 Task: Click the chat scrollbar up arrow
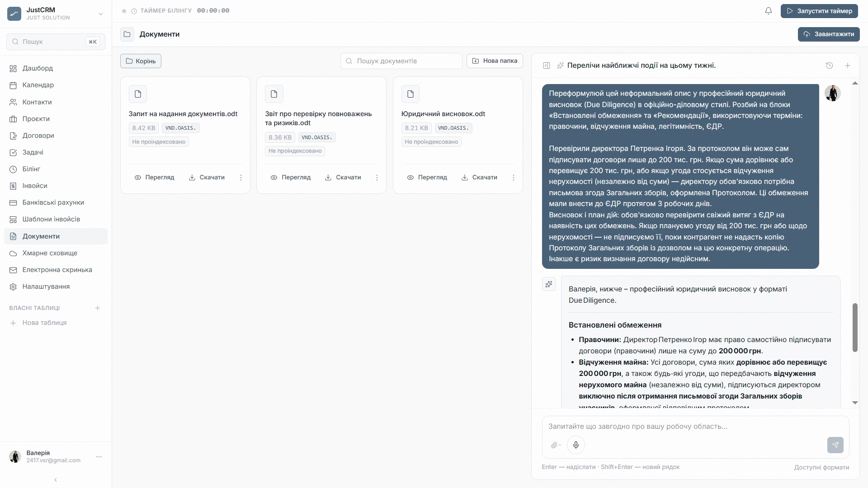(x=855, y=83)
